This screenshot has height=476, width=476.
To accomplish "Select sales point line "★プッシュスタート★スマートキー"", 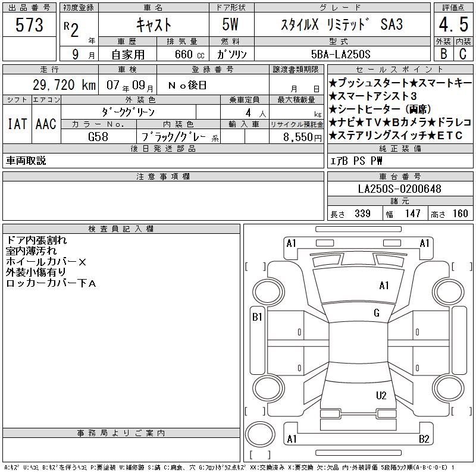I will coord(400,83).
